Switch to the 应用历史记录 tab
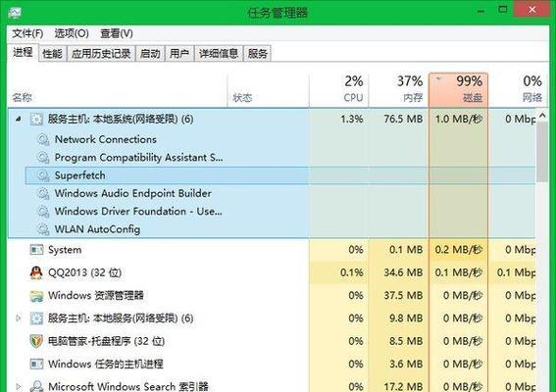The height and width of the screenshot is (392, 556). point(101,54)
